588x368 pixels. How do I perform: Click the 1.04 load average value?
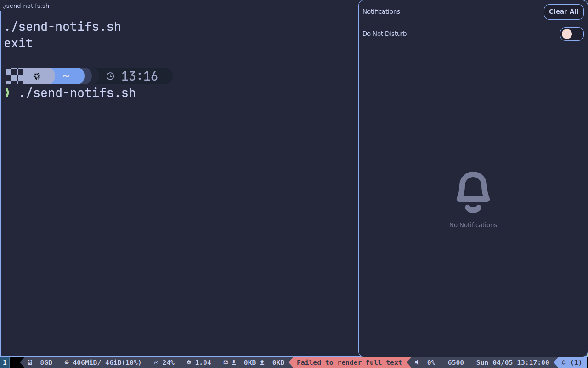tap(203, 362)
